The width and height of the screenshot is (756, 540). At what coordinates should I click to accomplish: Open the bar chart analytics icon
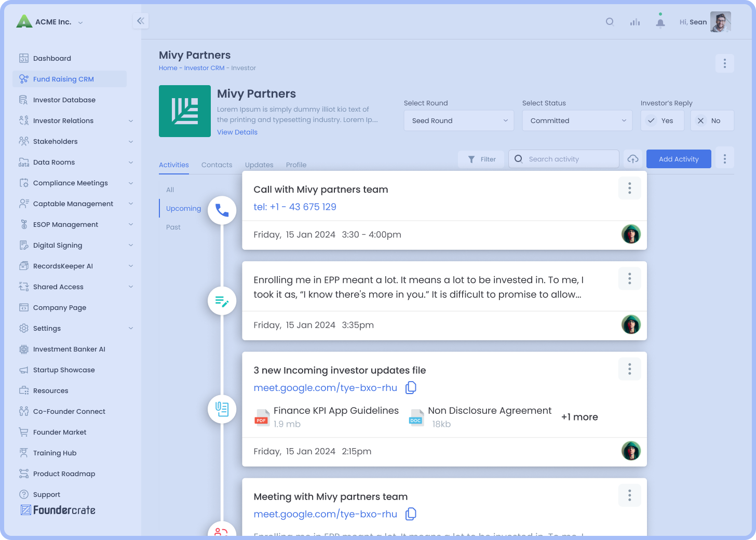point(635,22)
